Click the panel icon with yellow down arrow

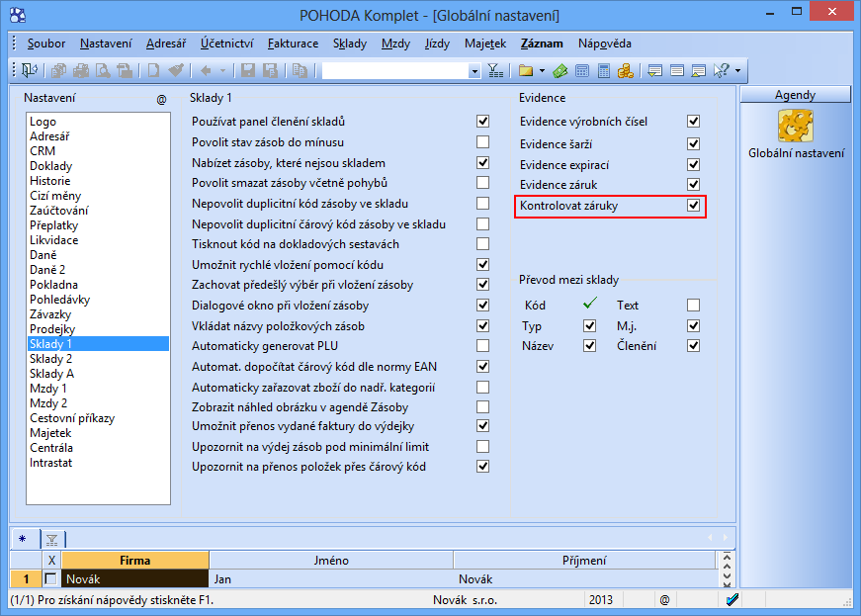coord(654,70)
